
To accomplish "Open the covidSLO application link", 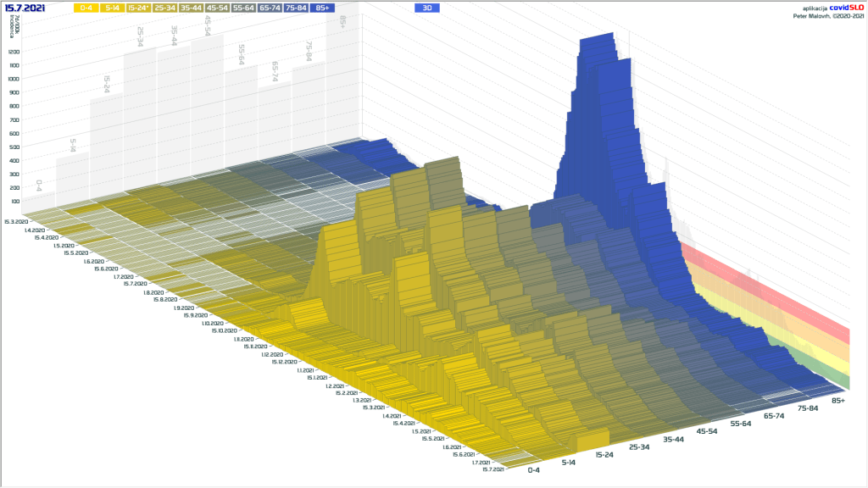I will click(843, 7).
